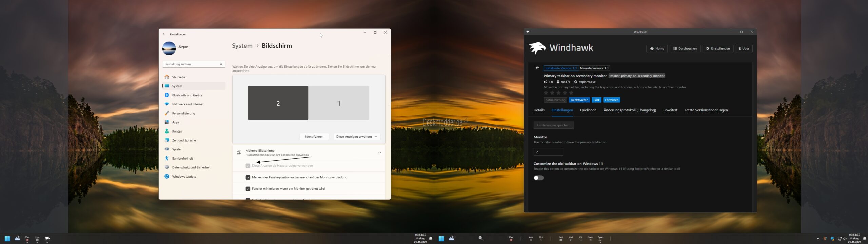Uncheck 'Merken der Fensterpositionen' checkbox

248,177
